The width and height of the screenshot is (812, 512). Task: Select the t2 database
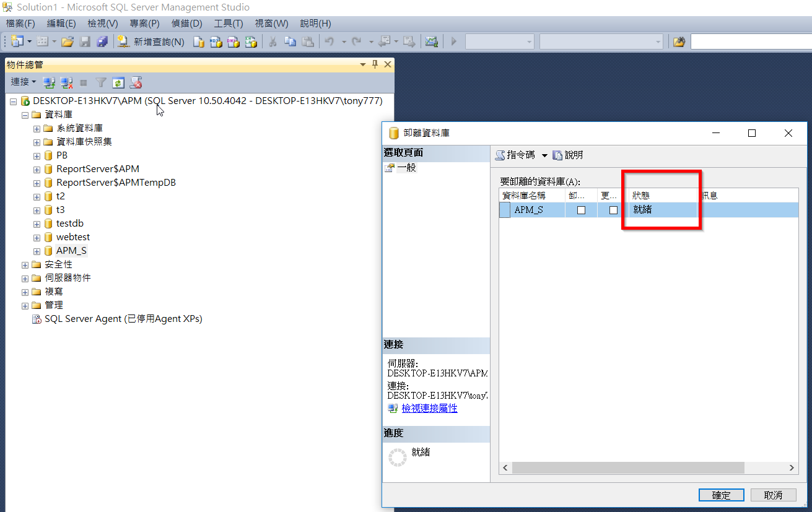[61, 196]
